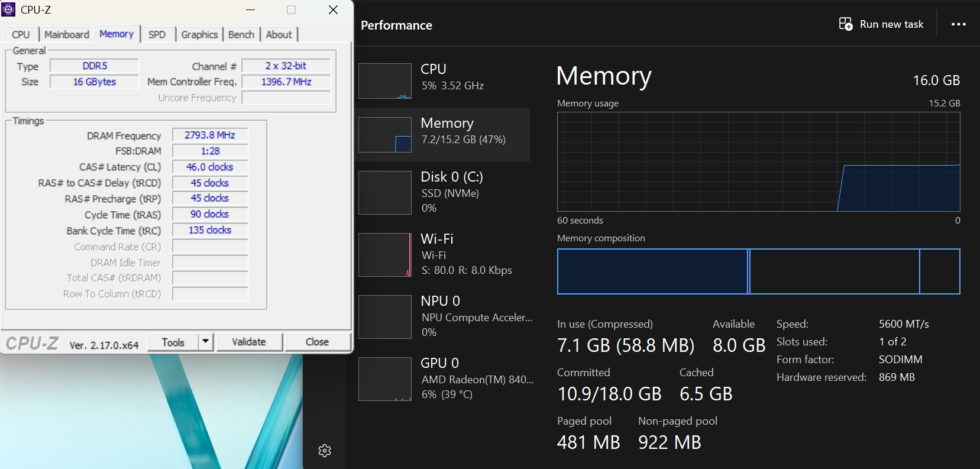The image size is (980, 469).
Task: Click the Memory composition bar
Action: 758,271
